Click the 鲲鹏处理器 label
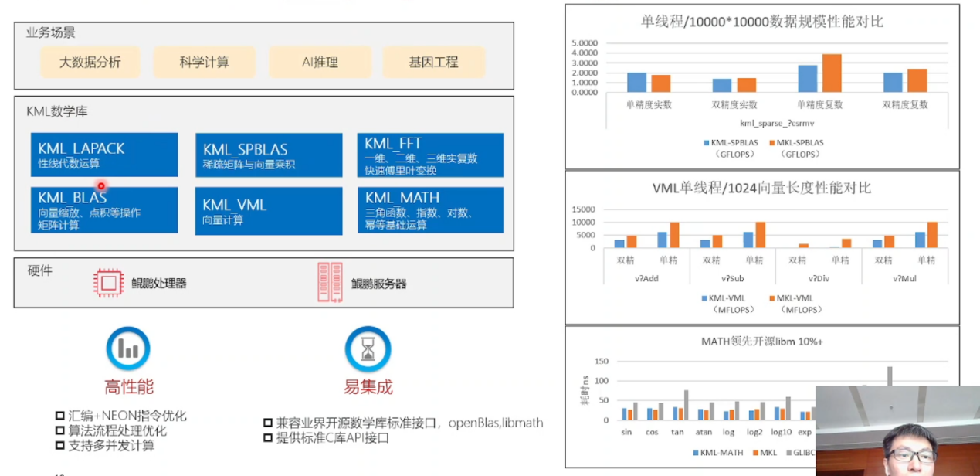The height and width of the screenshot is (476, 980). [x=159, y=284]
